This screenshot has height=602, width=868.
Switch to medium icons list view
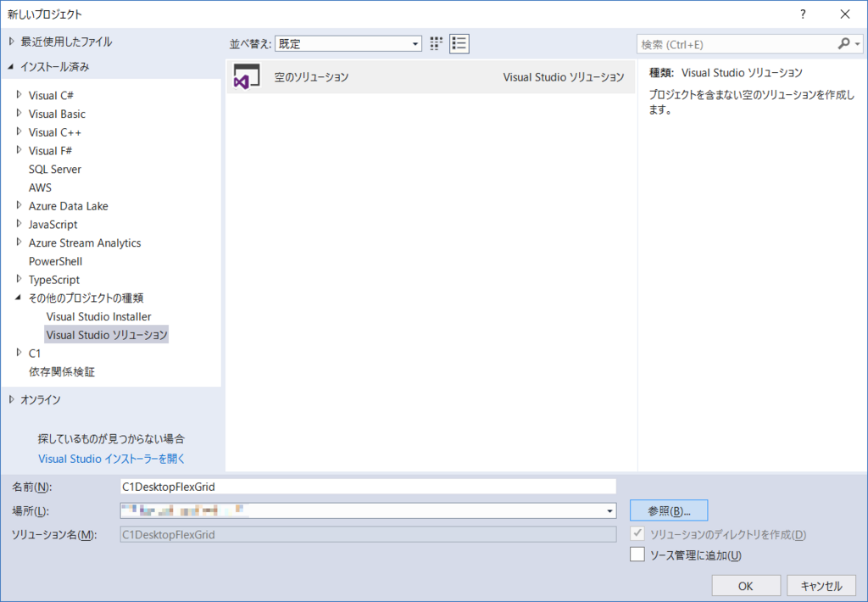click(459, 44)
